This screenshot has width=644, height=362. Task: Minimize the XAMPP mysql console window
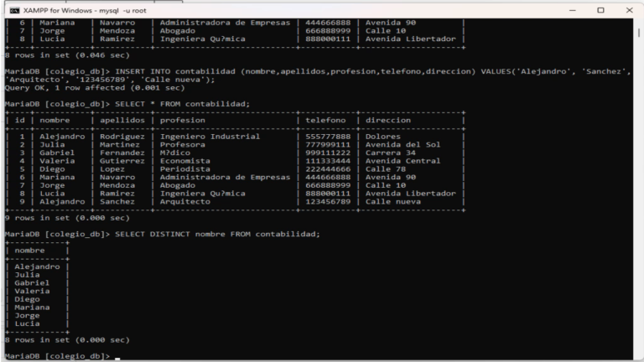coord(572,10)
